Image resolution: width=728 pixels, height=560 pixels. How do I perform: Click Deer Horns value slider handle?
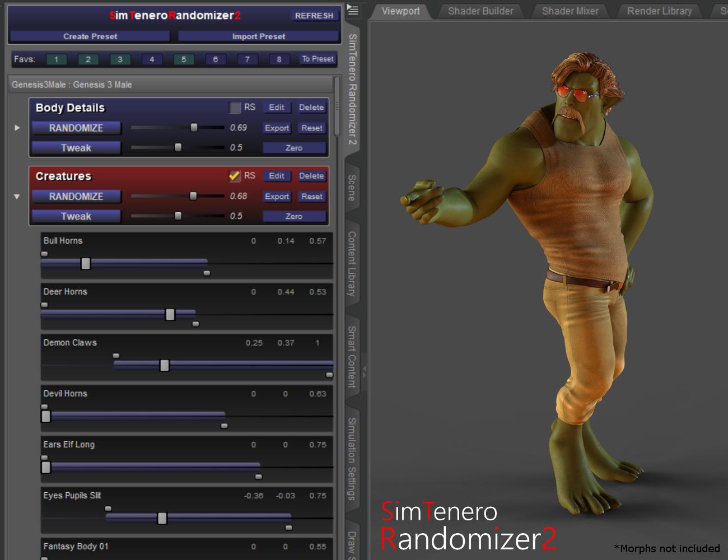point(170,314)
